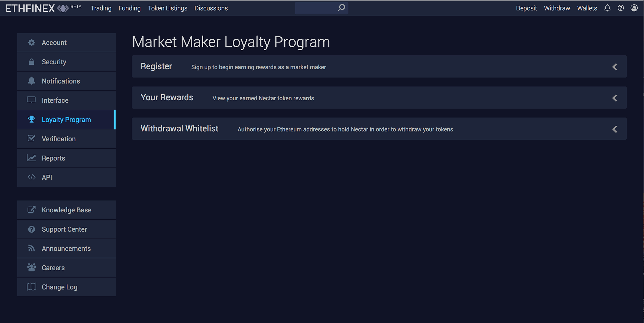644x323 pixels.
Task: Click the Your Rewards section heading
Action: (x=167, y=97)
